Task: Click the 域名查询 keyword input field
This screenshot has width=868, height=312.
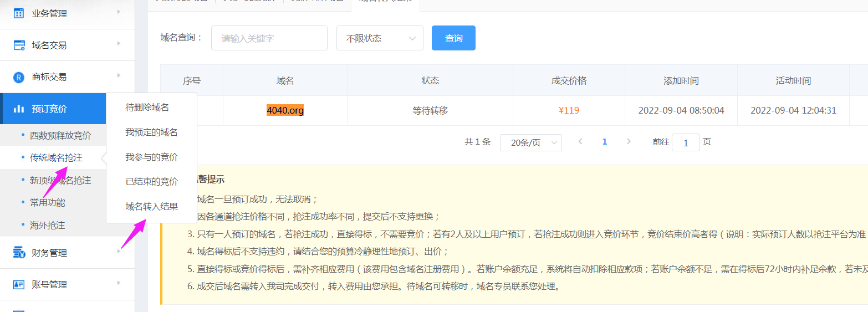Action: (269, 38)
